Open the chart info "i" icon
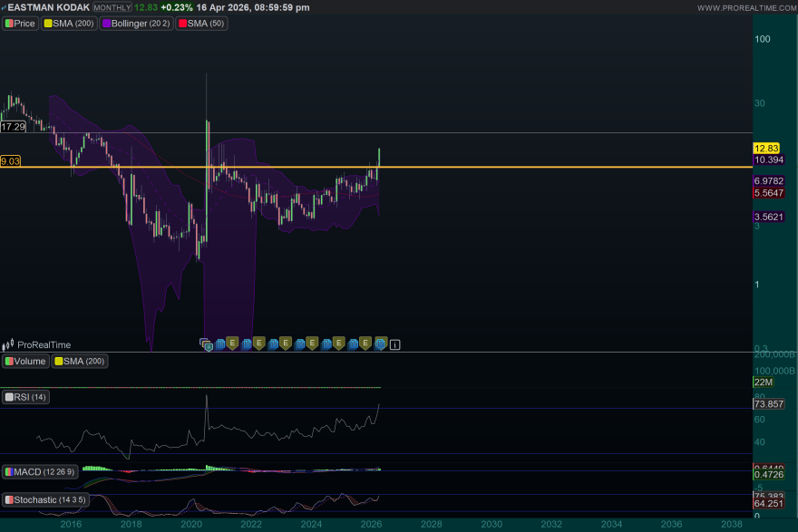 [394, 344]
